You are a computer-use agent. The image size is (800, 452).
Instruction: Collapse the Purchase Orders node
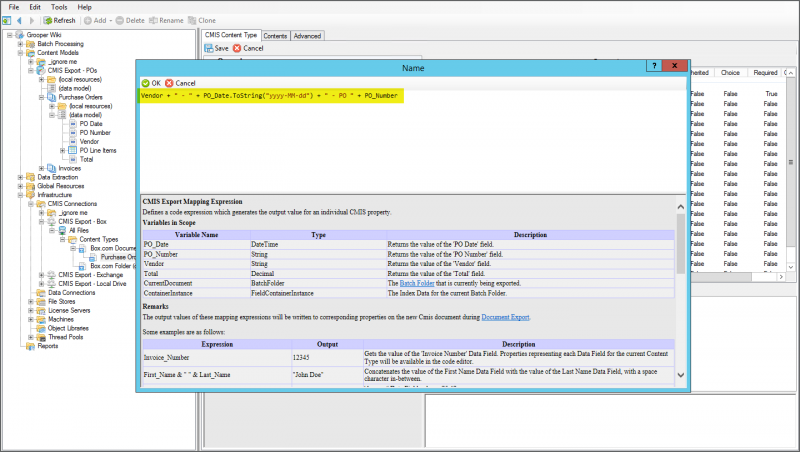pyautogui.click(x=41, y=97)
